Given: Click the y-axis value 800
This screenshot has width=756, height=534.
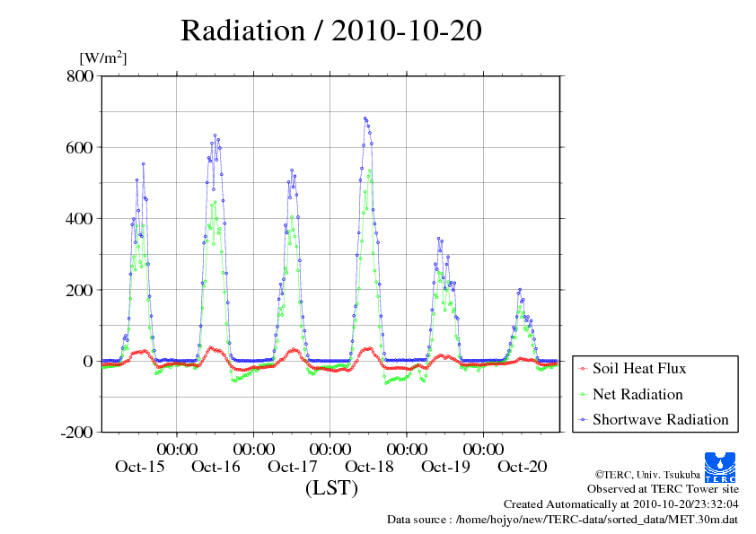Looking at the screenshot, I should point(80,75).
